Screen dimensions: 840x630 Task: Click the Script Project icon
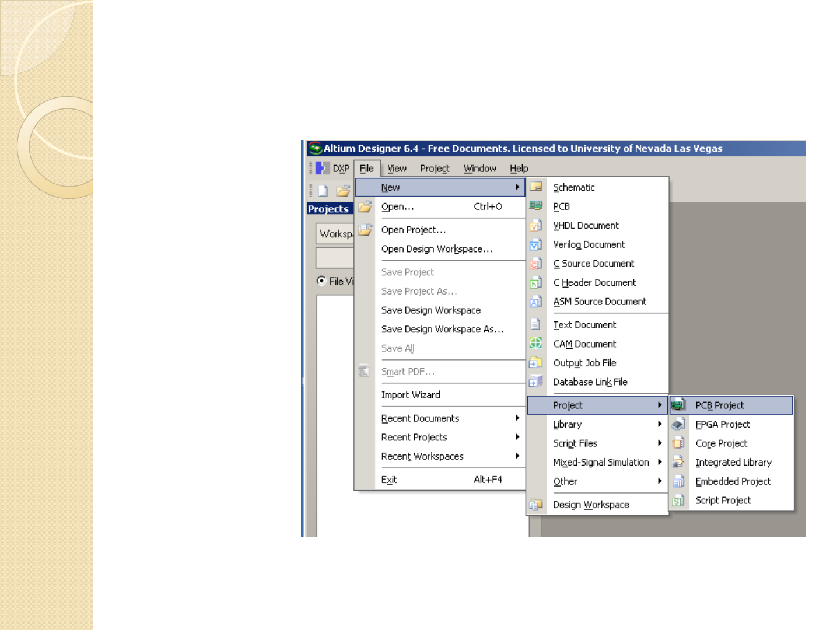pos(678,500)
